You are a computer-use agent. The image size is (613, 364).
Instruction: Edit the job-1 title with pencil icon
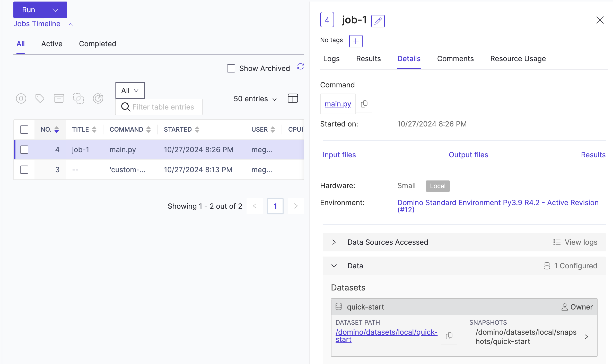point(378,21)
